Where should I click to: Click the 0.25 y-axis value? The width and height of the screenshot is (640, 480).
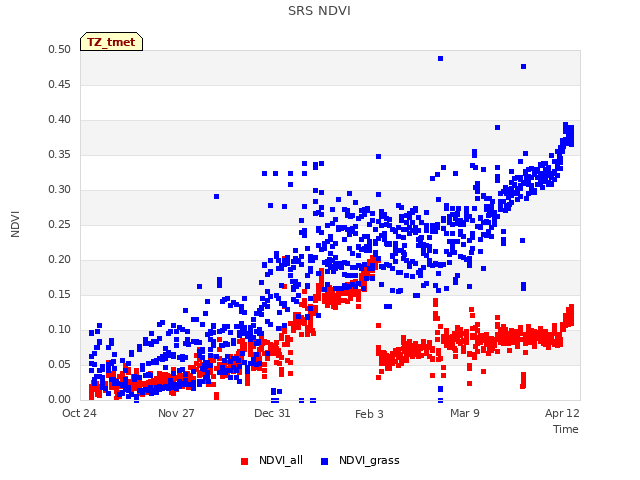59,224
